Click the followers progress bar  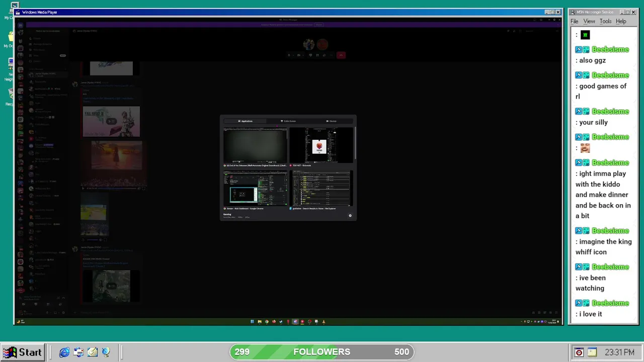322,352
